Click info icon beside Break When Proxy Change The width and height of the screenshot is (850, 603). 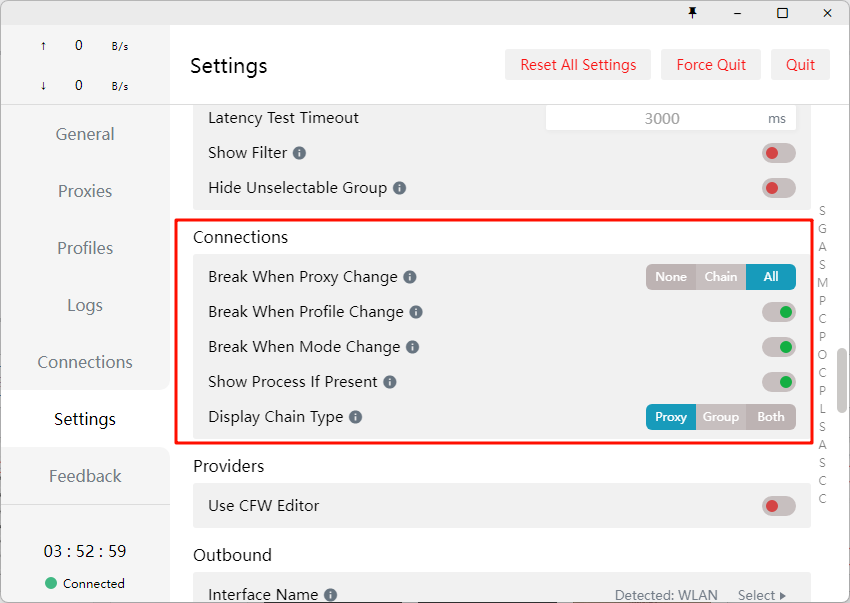410,277
